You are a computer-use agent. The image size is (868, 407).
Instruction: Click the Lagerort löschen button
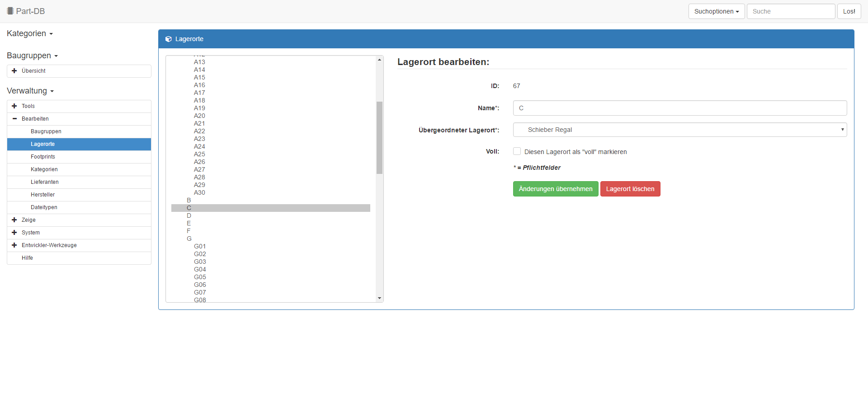coord(630,189)
